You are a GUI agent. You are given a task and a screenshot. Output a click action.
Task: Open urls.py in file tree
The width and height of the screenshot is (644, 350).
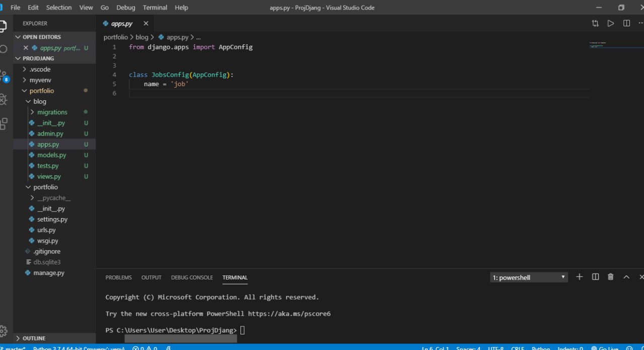(x=46, y=230)
